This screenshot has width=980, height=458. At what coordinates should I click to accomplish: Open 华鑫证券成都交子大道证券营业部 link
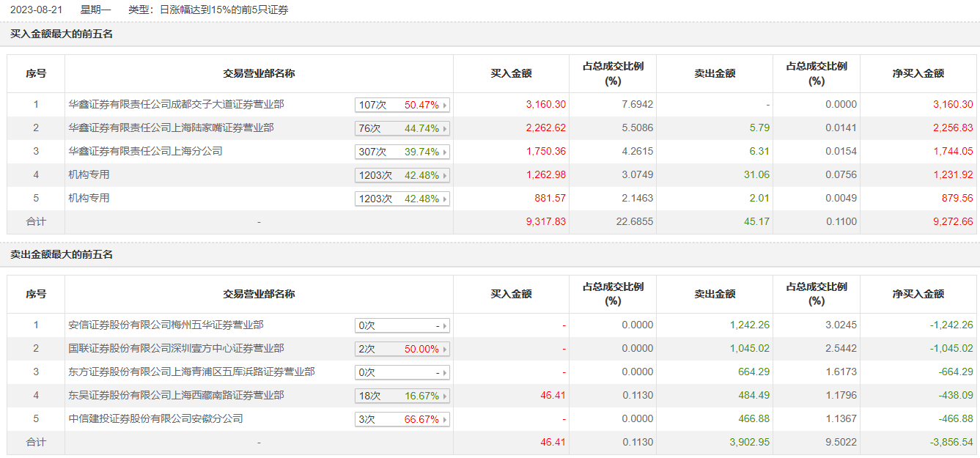click(x=177, y=104)
